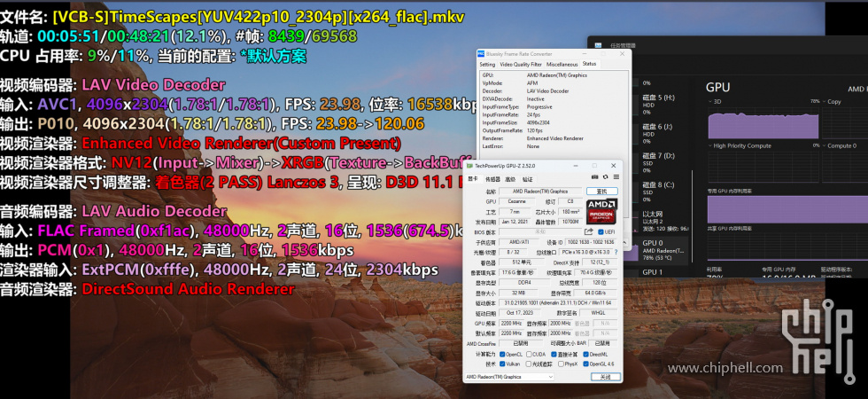Click the 查找 lookup button
868x399 pixels.
(601, 192)
